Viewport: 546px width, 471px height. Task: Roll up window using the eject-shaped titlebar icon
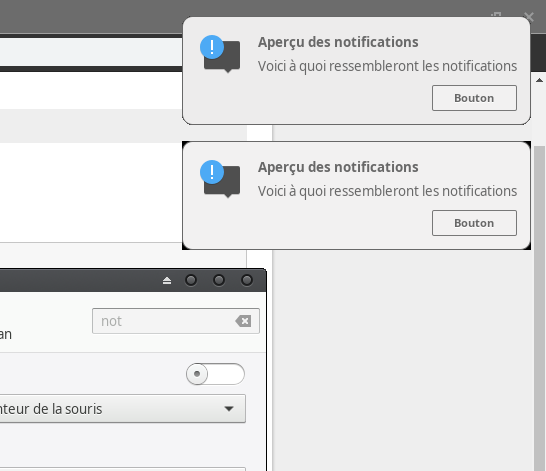coord(167,280)
